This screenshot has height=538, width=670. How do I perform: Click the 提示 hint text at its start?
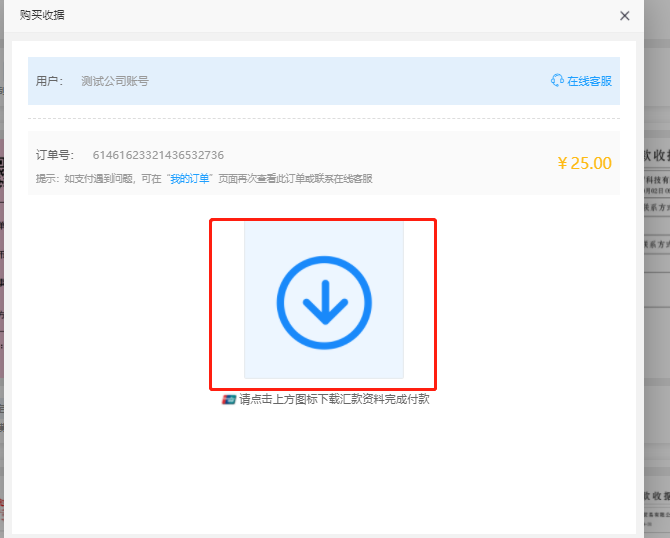tap(48, 179)
